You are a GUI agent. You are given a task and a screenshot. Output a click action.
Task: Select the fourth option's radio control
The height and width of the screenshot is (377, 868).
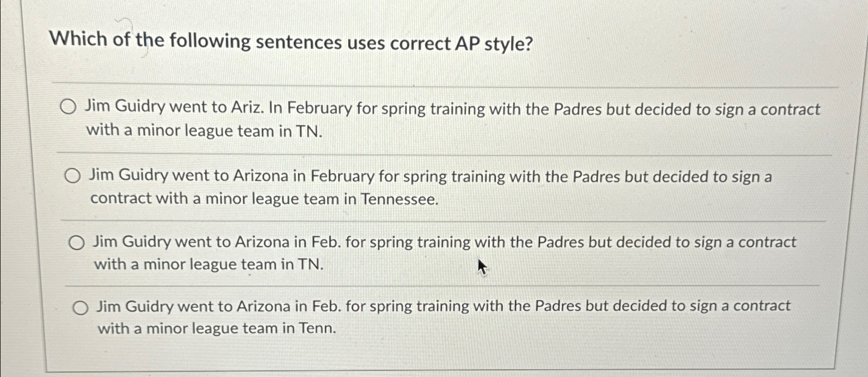[82, 307]
